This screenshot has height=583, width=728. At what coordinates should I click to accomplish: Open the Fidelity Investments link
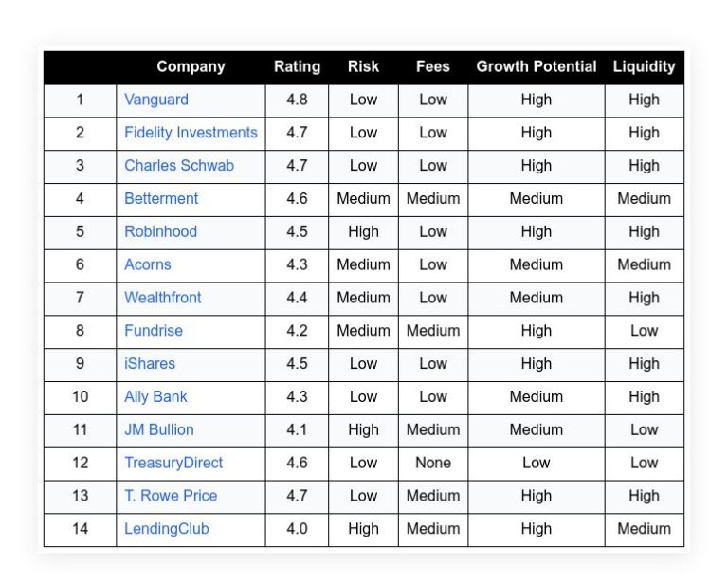191,133
